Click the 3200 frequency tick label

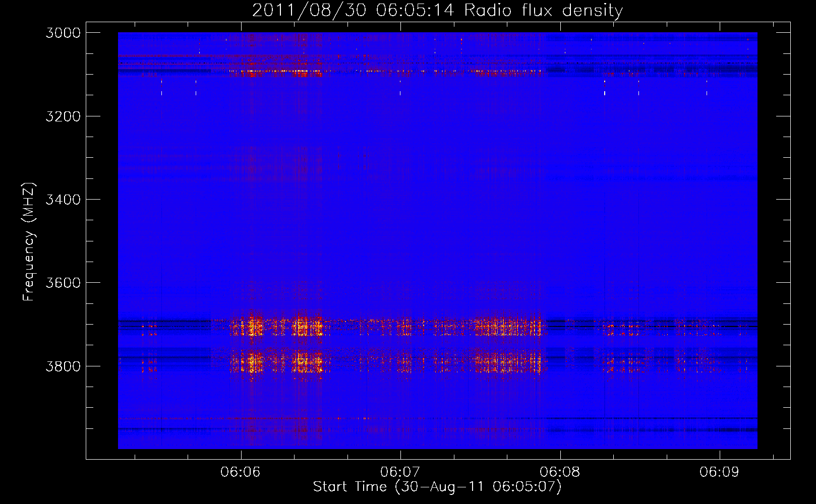(63, 116)
